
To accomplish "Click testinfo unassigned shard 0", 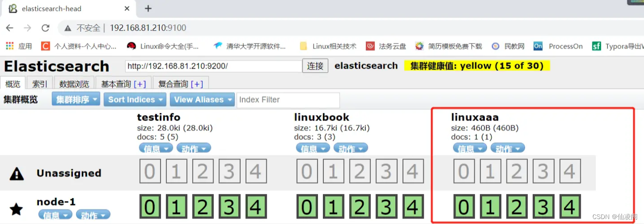I will point(150,172).
